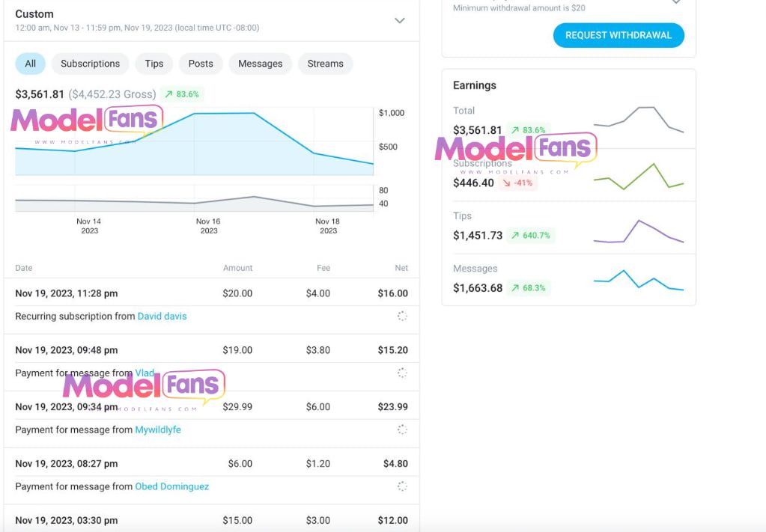Click the Subscriptions green sparkline chart
The image size is (766, 532).
pyautogui.click(x=639, y=176)
